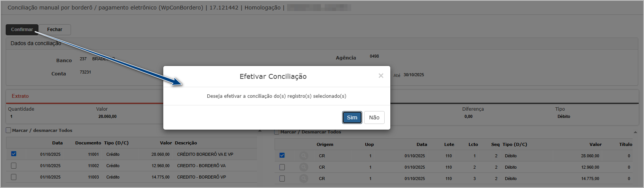Viewport: 644px width, 188px height.
Task: Click Não to cancel the reconciliation
Action: (x=374, y=117)
